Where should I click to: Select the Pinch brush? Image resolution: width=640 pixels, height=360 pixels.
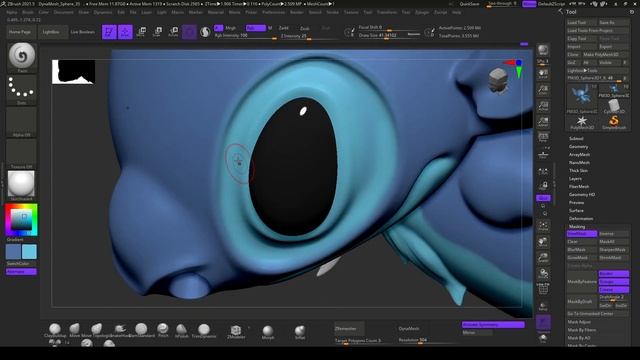pyautogui.click(x=163, y=330)
